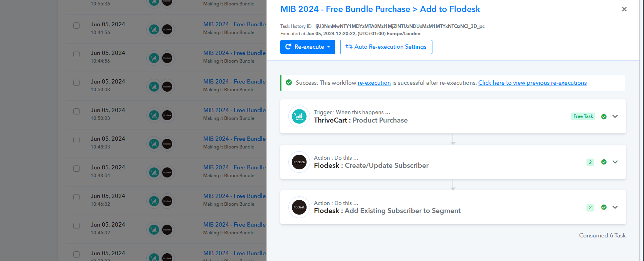Expand the ThriveCart Product Purchase trigger details
Screen dimensions: 644x261
tap(615, 116)
